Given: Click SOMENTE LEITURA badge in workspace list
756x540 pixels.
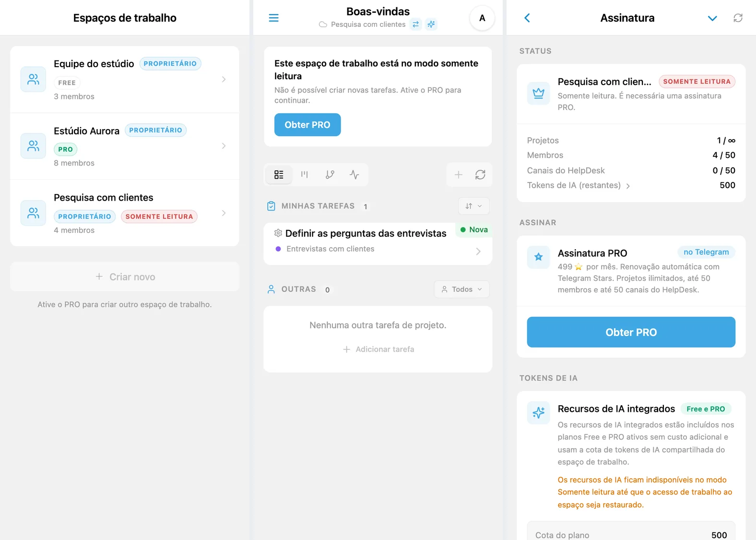Looking at the screenshot, I should (x=159, y=216).
